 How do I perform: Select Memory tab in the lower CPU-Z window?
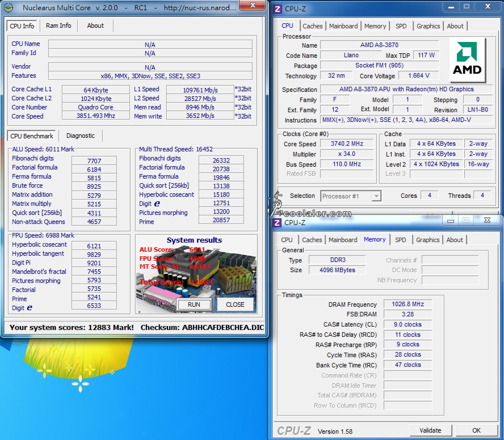(375, 240)
